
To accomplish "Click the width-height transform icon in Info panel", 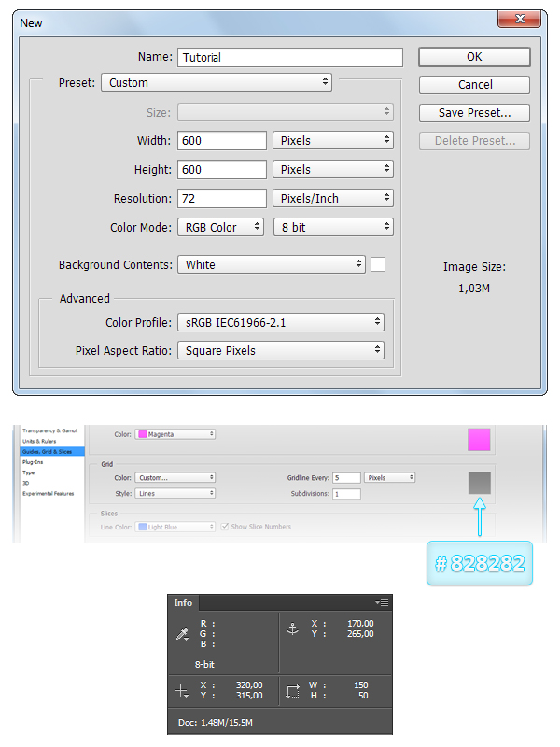I will tap(292, 691).
